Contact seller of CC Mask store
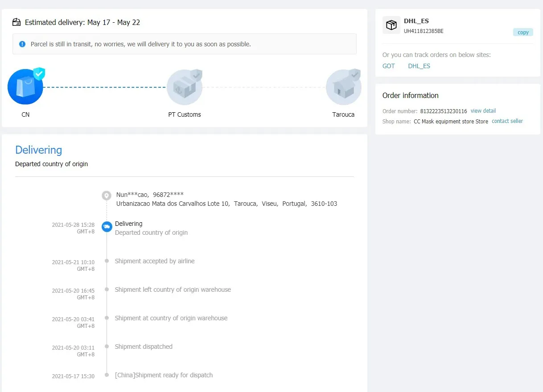This screenshot has width=543, height=392. [507, 121]
